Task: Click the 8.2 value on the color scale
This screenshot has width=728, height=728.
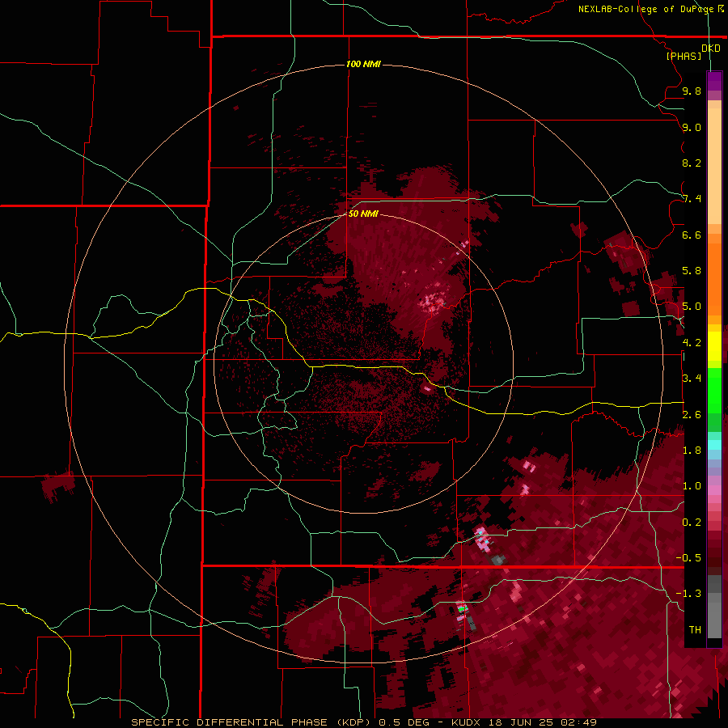Action: click(692, 163)
